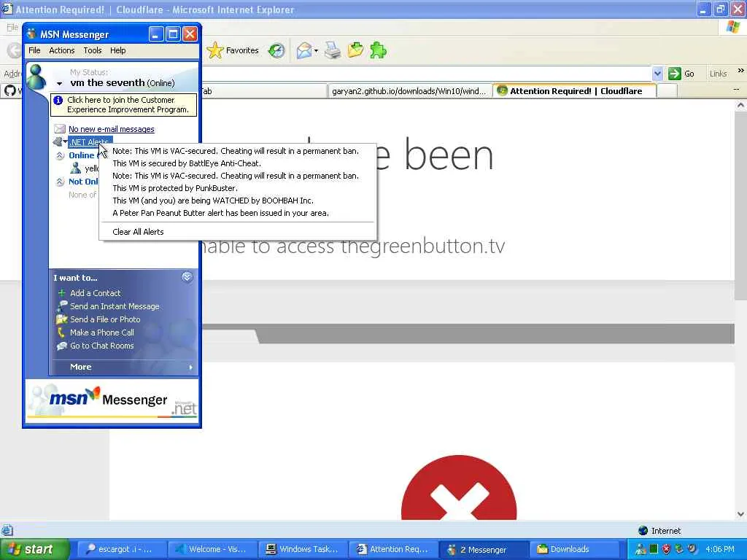Click Go to Chat Rooms
Screen dimensions: 747x560
click(x=102, y=346)
